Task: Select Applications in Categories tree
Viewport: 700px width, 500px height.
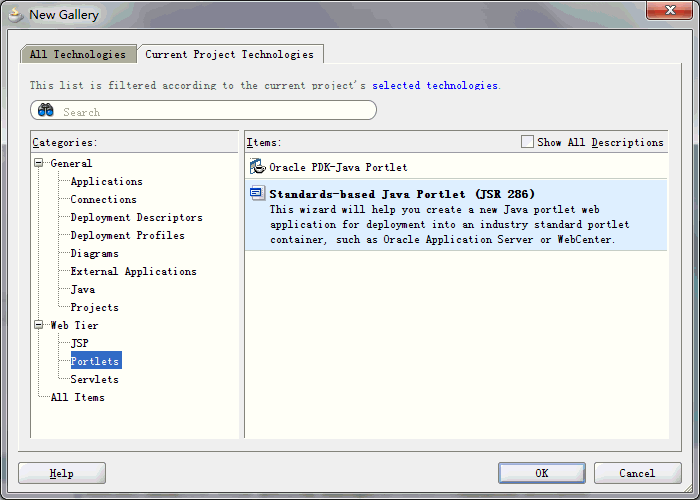Action: (106, 181)
